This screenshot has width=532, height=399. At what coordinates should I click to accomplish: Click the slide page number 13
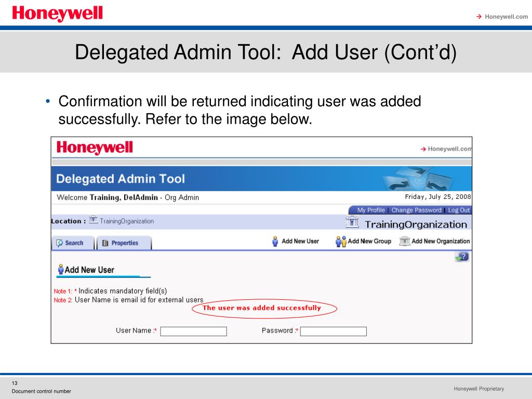point(15,383)
